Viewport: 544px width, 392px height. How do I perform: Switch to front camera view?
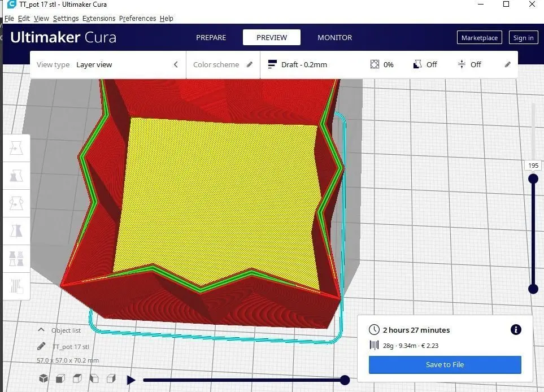pos(60,378)
